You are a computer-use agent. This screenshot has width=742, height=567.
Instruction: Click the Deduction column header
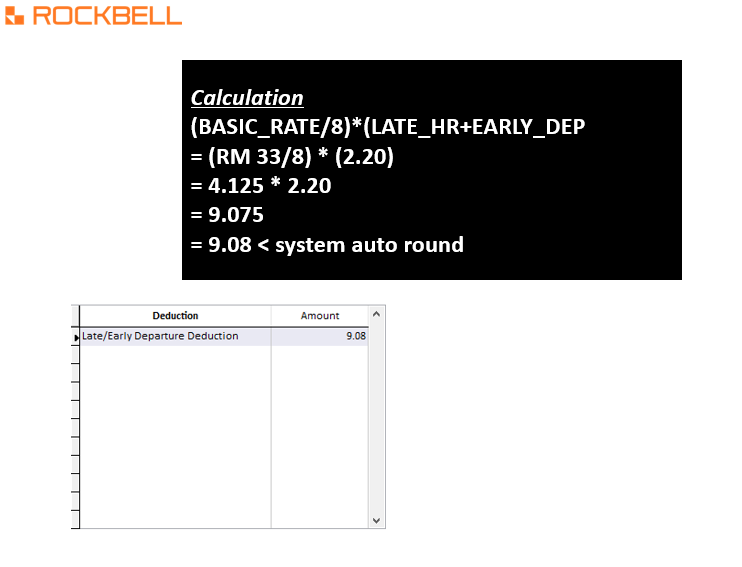[175, 316]
